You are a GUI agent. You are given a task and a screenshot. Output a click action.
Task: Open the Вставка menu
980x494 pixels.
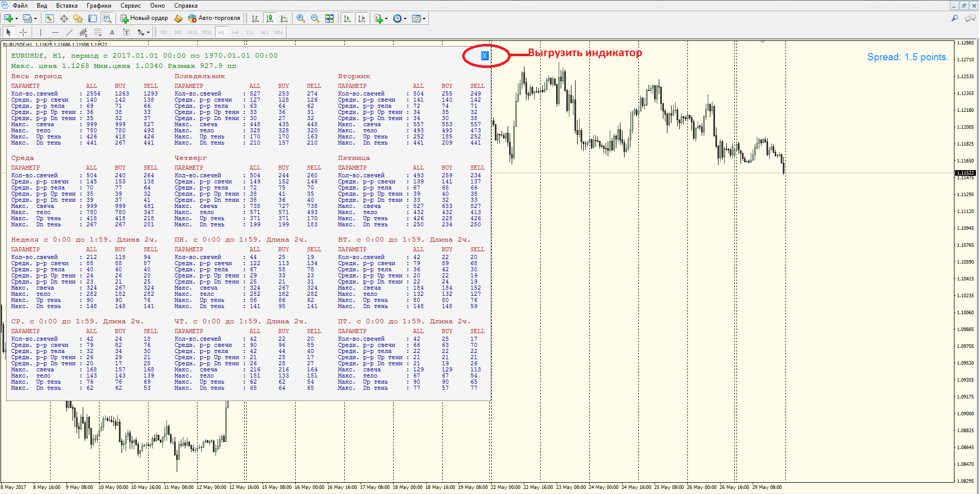click(67, 6)
